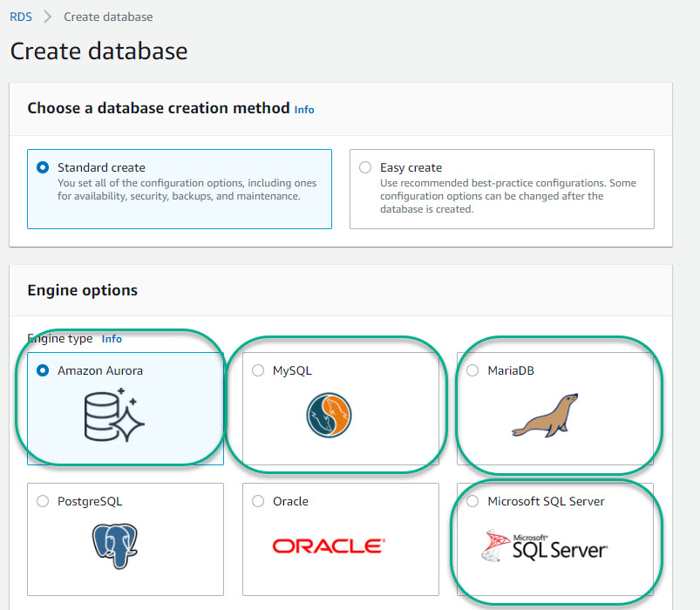Image resolution: width=700 pixels, height=610 pixels.
Task: Choose Oracle engine radio button
Action: pyautogui.click(x=258, y=501)
